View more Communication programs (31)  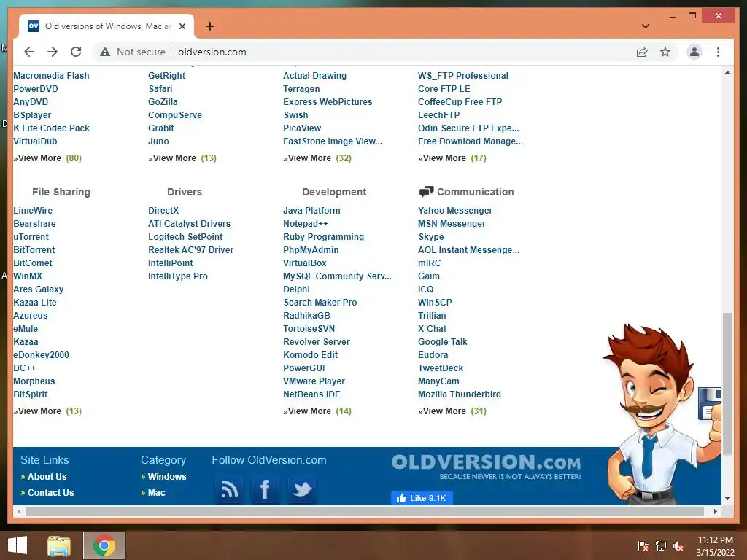pyautogui.click(x=452, y=411)
